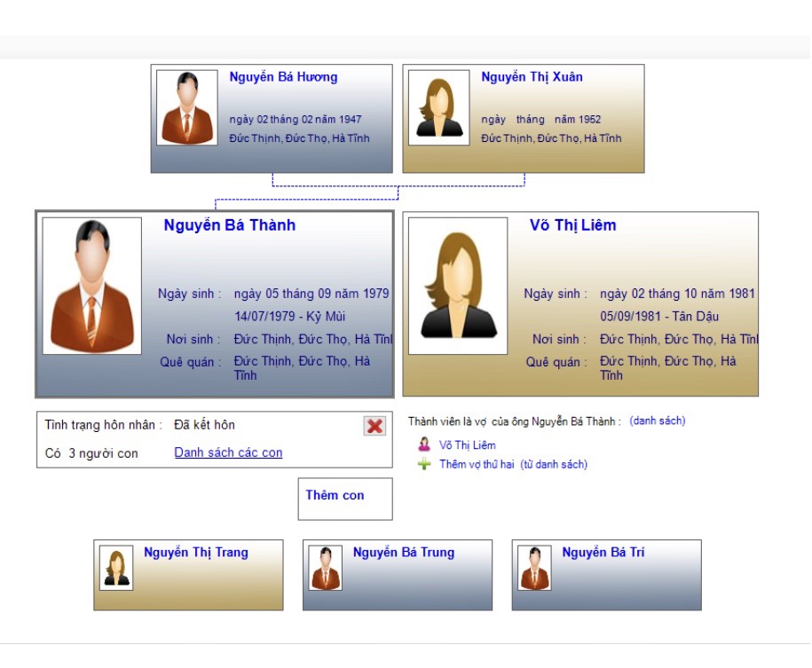Viewport: 812px width, 668px height.
Task: Click the Thêm con button
Action: (345, 499)
